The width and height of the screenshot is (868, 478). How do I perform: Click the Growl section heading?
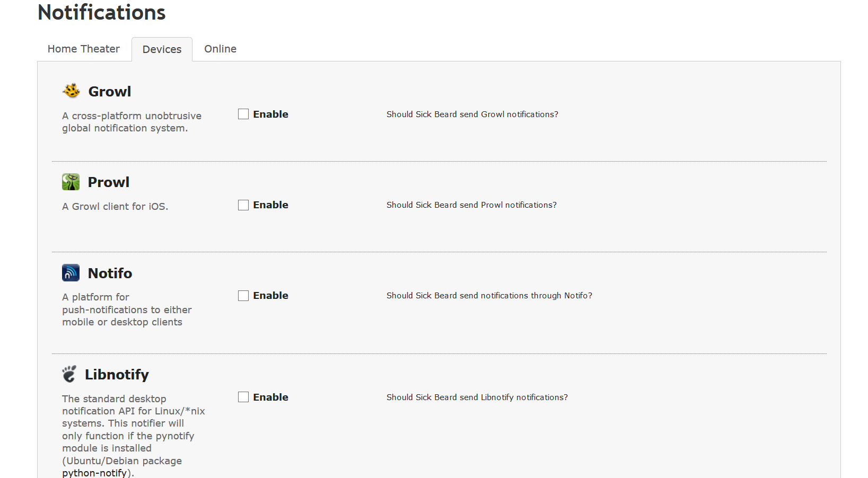pyautogui.click(x=110, y=92)
